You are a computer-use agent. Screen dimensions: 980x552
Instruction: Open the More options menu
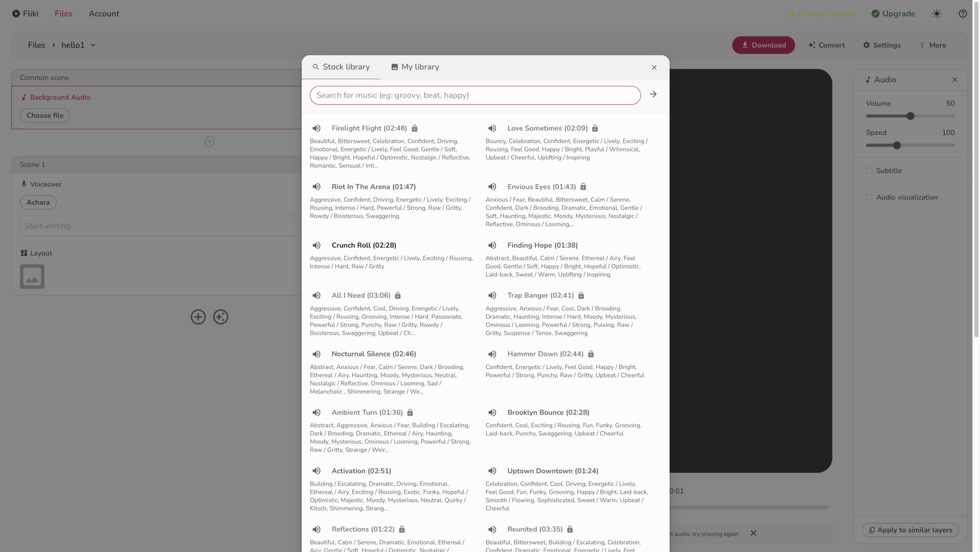pyautogui.click(x=933, y=45)
